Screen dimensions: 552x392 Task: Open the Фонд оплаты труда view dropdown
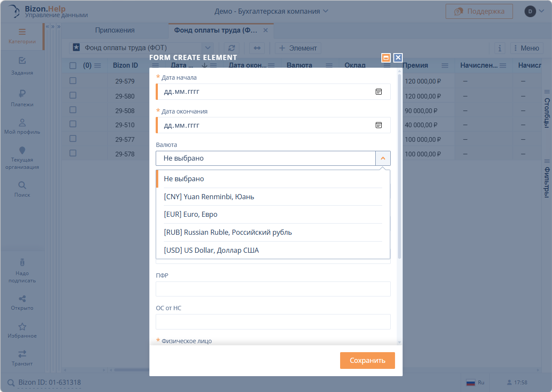point(208,48)
